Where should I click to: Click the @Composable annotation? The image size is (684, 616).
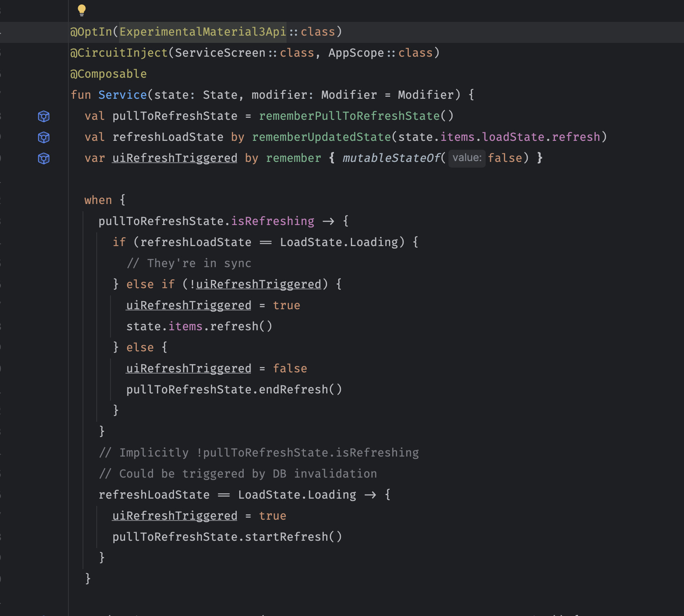(108, 74)
